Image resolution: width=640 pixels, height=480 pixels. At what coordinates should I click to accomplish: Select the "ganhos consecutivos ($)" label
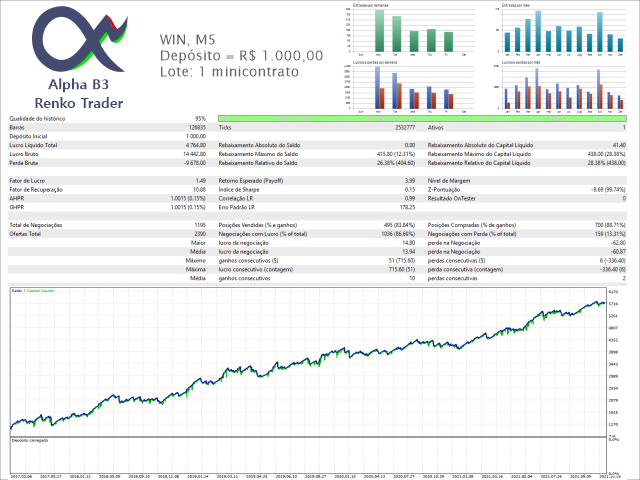[x=248, y=261]
